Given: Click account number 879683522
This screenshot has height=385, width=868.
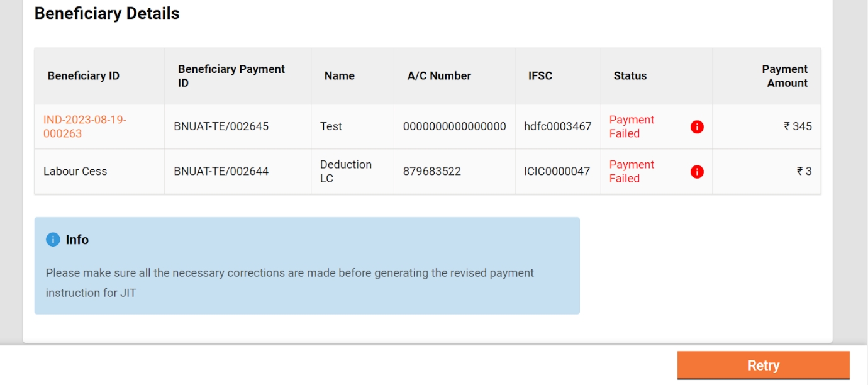Looking at the screenshot, I should [432, 171].
